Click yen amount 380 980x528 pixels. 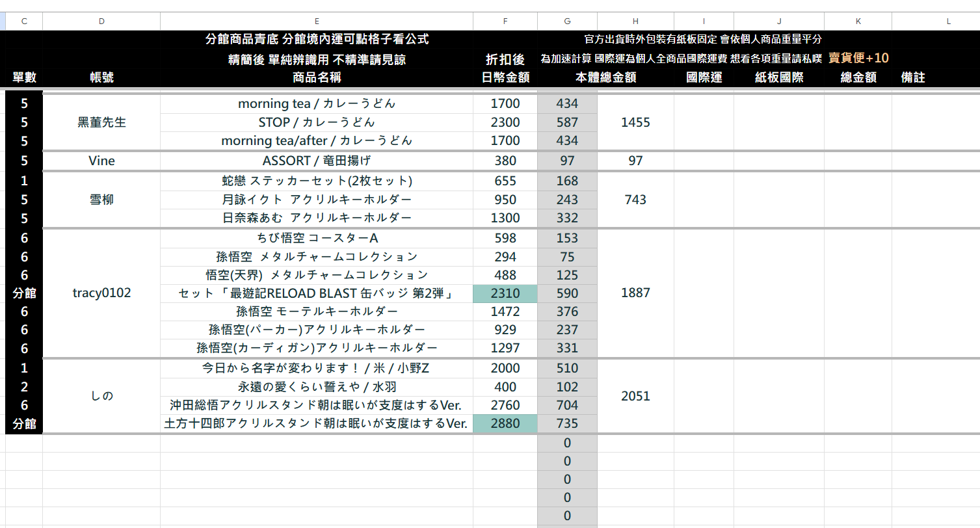point(505,161)
